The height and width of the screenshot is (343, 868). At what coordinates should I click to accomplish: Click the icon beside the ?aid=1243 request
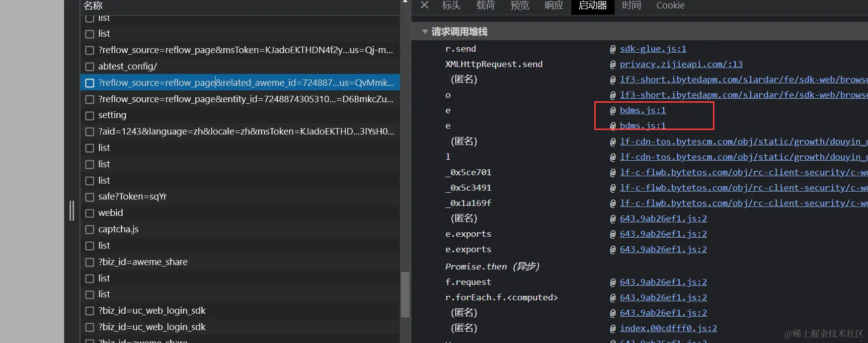pos(89,132)
